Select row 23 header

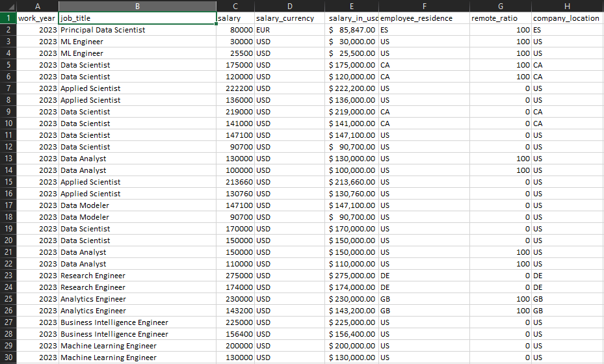[x=8, y=276]
